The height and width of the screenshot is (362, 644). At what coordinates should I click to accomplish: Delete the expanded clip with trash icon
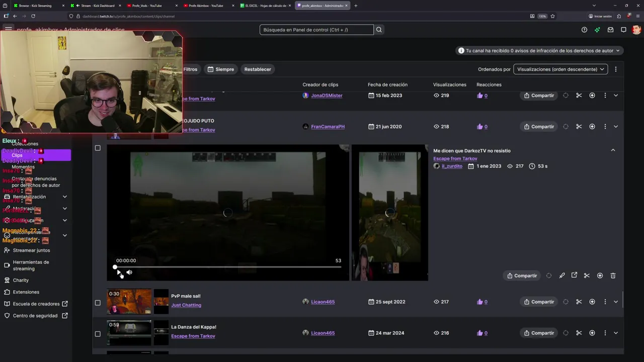point(613,276)
